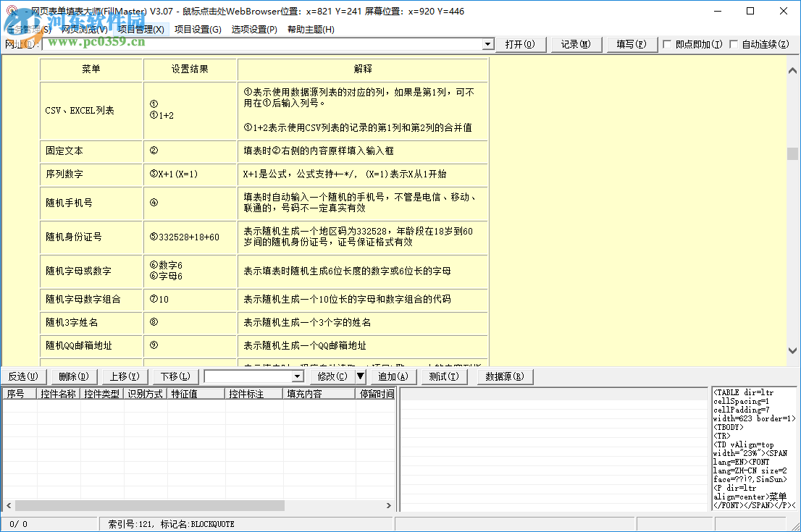The width and height of the screenshot is (801, 532).
Task: Click the 删除(D) delete button
Action: click(x=74, y=376)
